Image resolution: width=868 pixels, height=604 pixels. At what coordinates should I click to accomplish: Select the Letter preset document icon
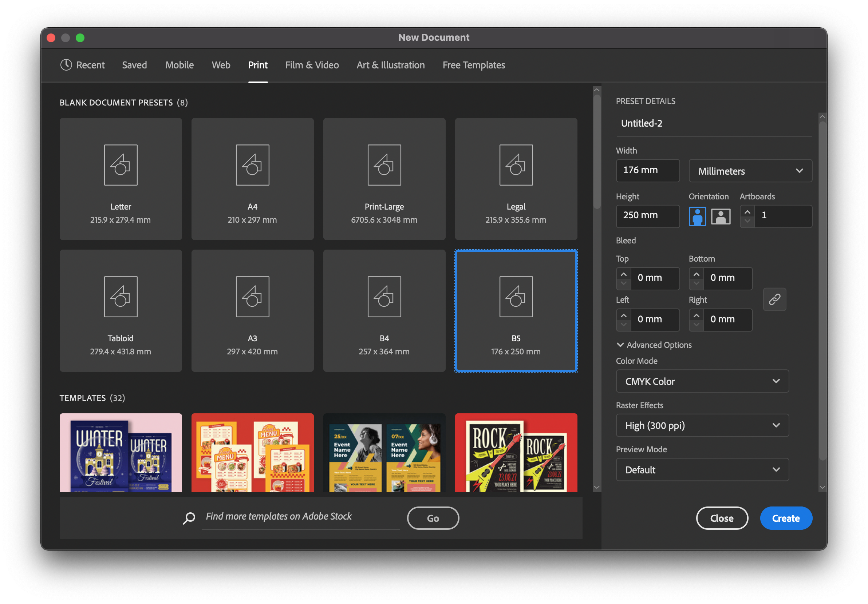(121, 165)
